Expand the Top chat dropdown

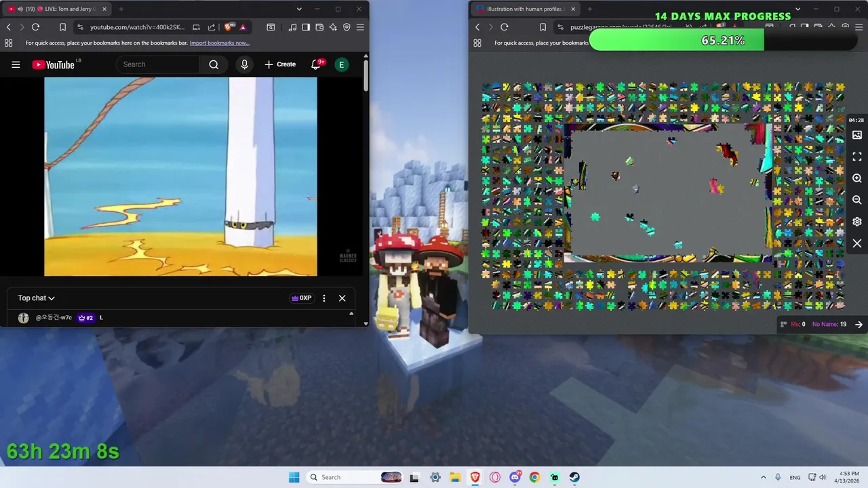pyautogui.click(x=37, y=298)
